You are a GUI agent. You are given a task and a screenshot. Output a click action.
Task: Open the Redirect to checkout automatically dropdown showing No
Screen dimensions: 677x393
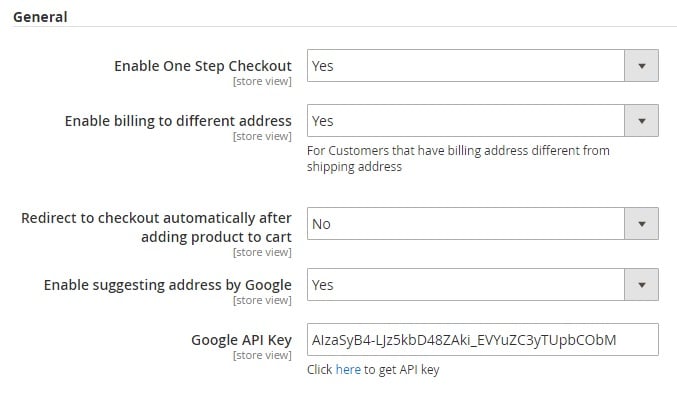point(483,224)
